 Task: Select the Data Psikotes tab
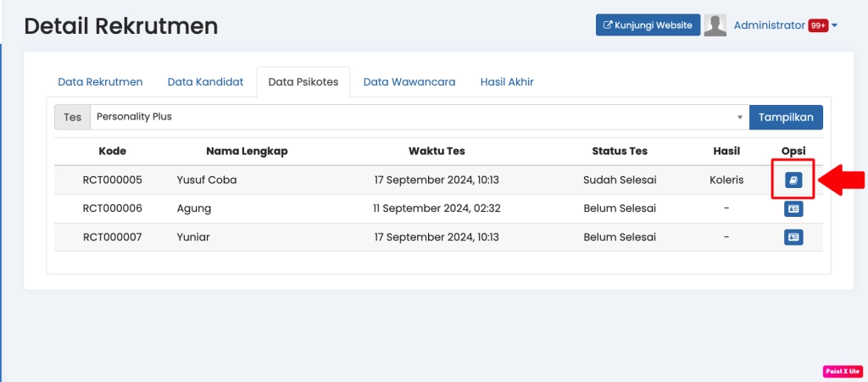click(303, 82)
